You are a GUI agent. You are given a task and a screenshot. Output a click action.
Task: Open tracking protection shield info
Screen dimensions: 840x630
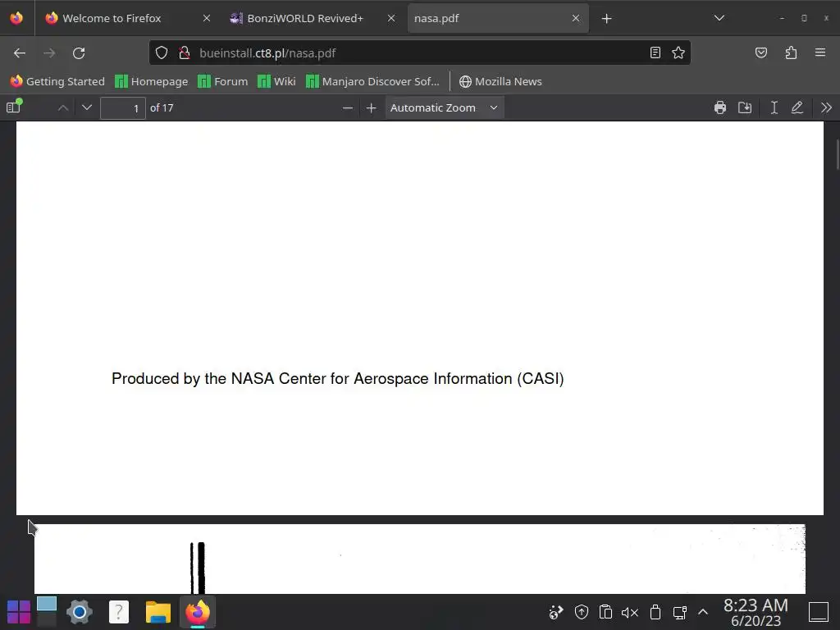coord(162,52)
